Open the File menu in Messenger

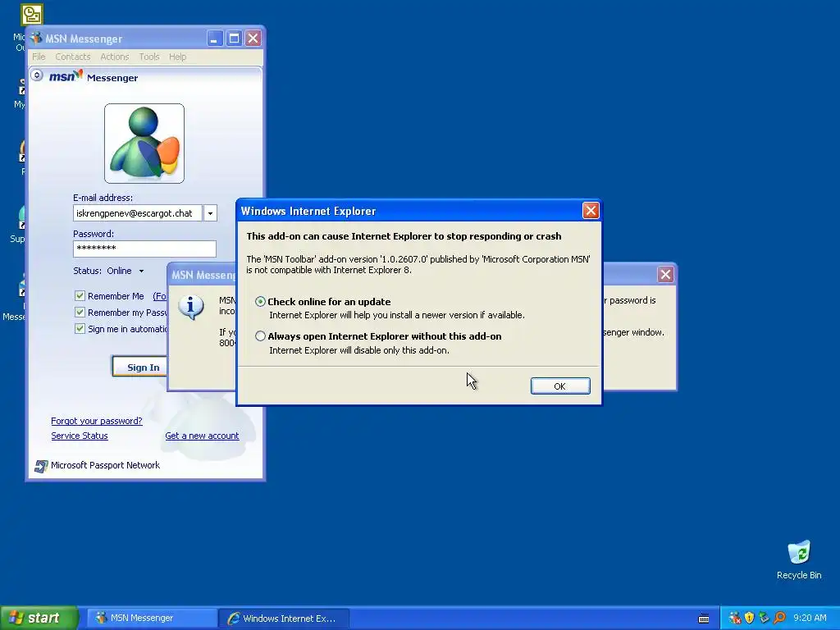(x=39, y=57)
